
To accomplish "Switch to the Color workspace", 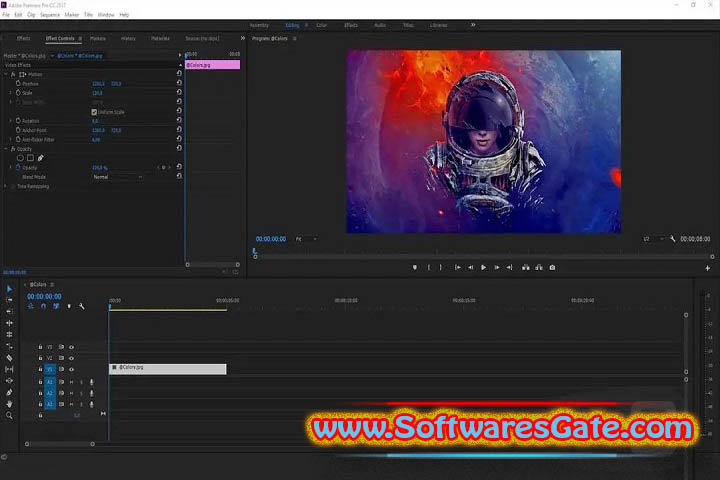I will pos(321,25).
